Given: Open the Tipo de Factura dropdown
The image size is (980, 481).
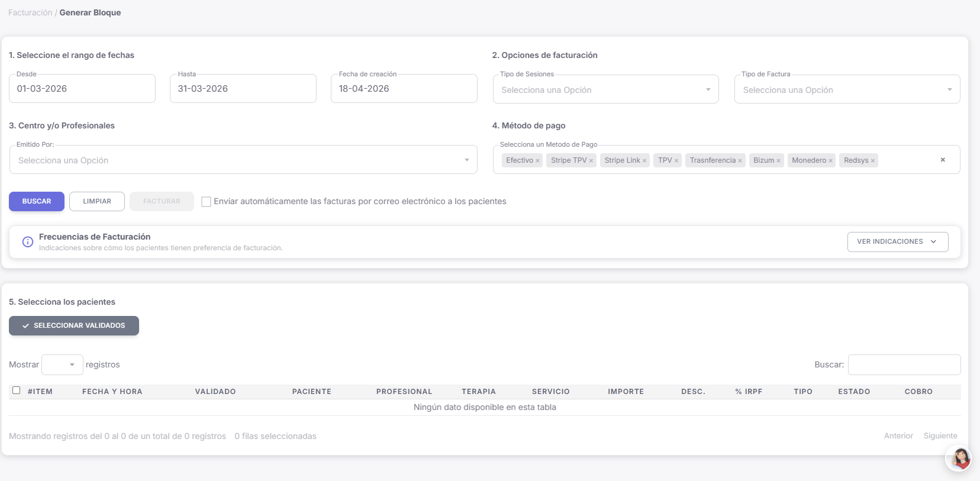Looking at the screenshot, I should pyautogui.click(x=846, y=90).
